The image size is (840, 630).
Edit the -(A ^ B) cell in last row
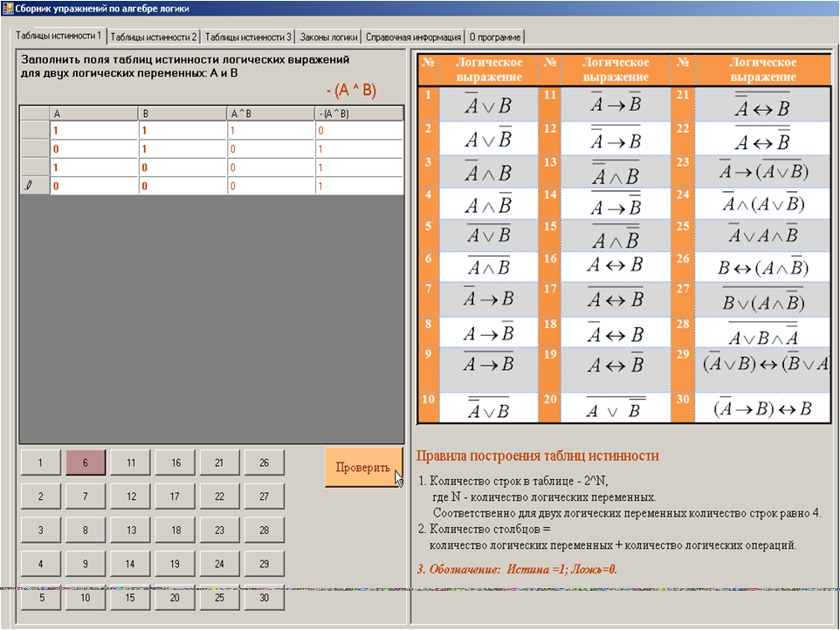tap(359, 186)
